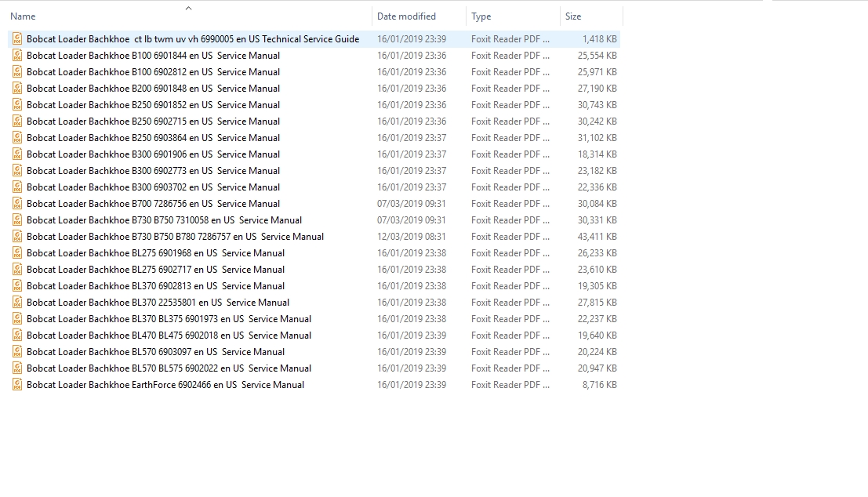Click the file name 'B100 6901844 en US Service Manual'
Screen dimensions: 868x497
(153, 56)
